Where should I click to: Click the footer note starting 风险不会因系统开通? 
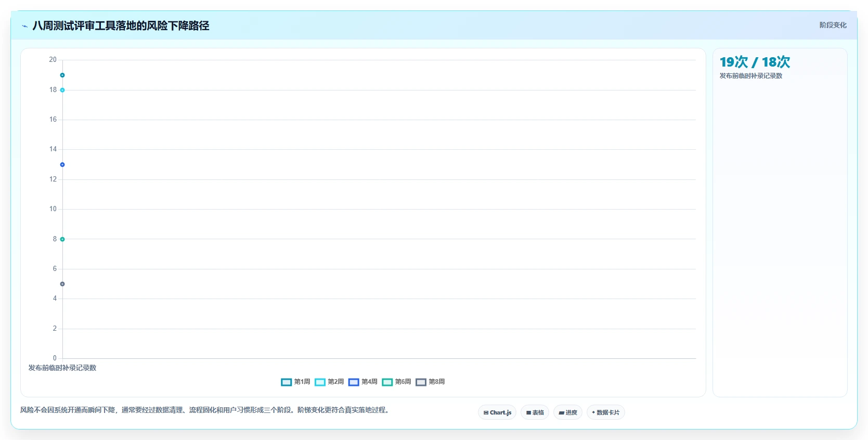click(x=205, y=410)
